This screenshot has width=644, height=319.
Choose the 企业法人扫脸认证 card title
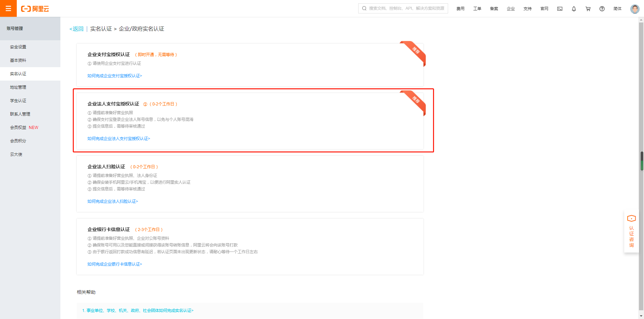click(106, 167)
